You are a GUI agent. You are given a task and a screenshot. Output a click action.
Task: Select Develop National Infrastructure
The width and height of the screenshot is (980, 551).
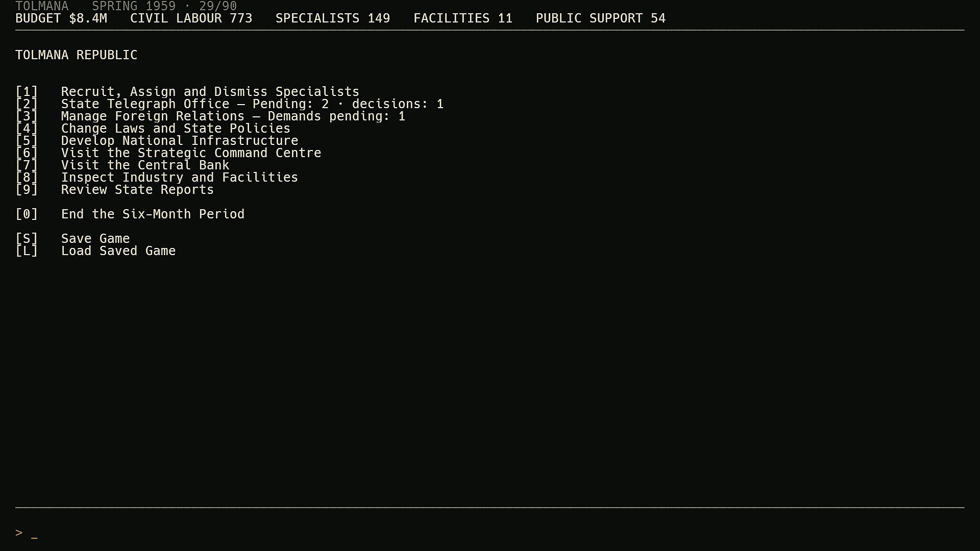(x=157, y=141)
